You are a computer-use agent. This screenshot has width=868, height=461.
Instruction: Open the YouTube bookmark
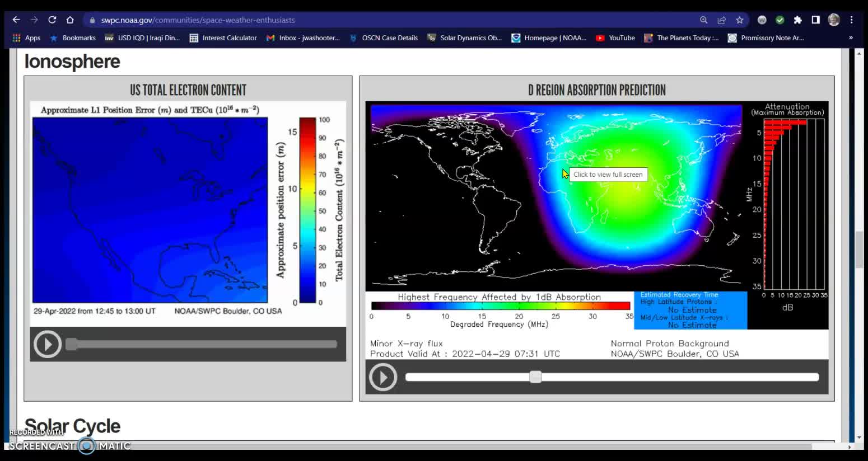[x=615, y=38]
